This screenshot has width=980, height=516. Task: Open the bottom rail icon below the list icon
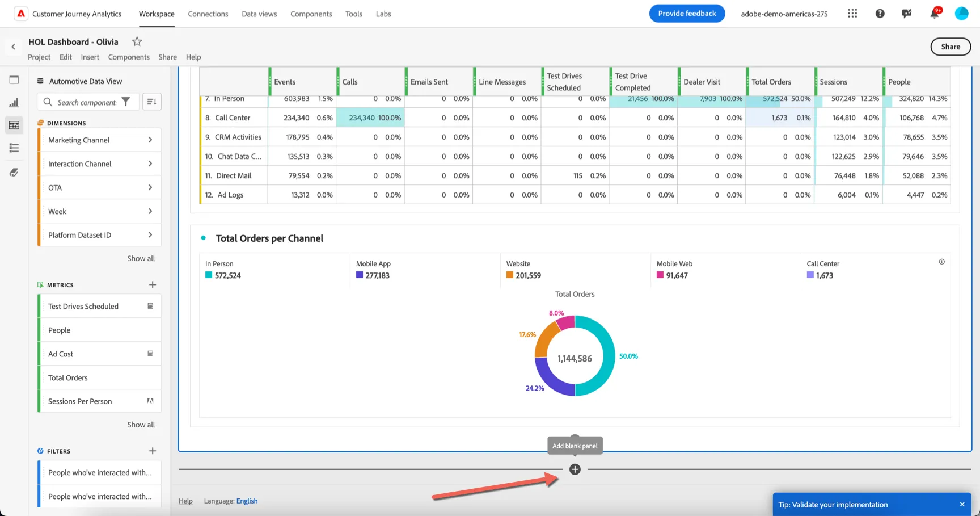point(14,173)
